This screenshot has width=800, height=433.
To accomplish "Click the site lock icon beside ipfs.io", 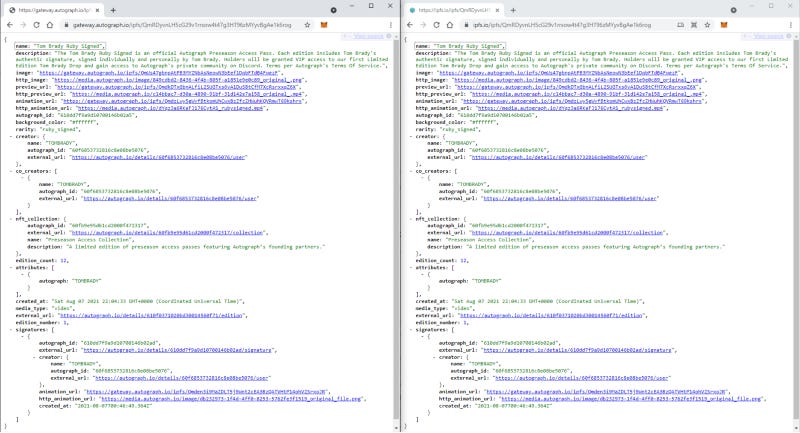I will (466, 24).
